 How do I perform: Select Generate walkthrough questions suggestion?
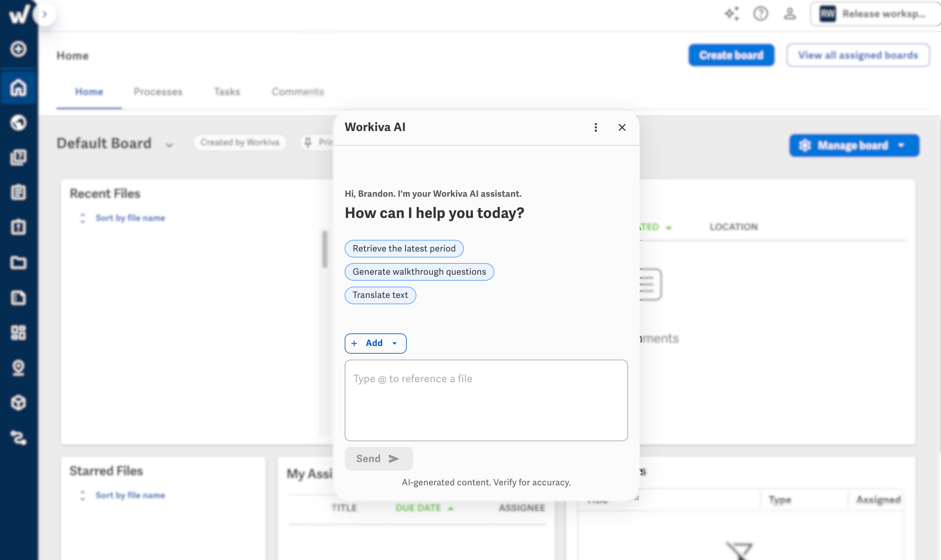(x=419, y=272)
